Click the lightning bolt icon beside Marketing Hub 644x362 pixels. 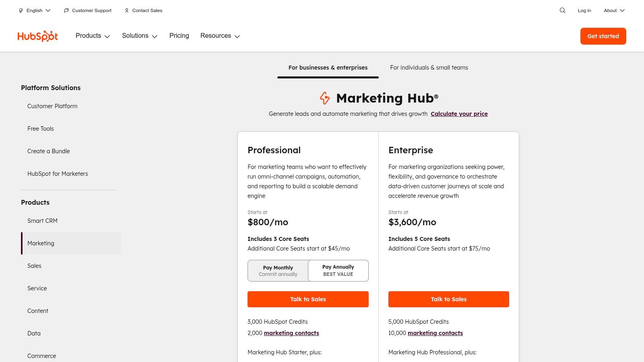point(325,98)
